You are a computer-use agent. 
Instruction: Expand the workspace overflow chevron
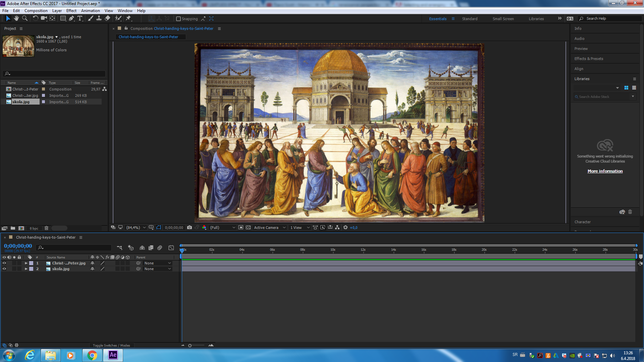click(x=559, y=18)
